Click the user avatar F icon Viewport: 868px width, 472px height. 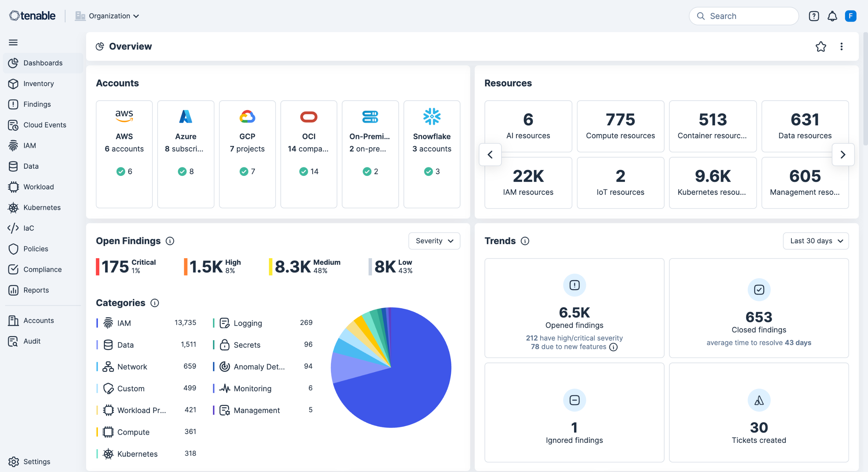[x=850, y=16]
